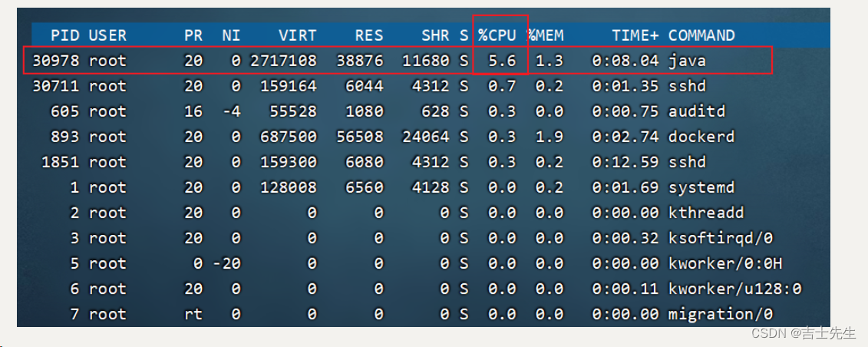
Task: Click the time value 0:02.74
Action: click(625, 137)
